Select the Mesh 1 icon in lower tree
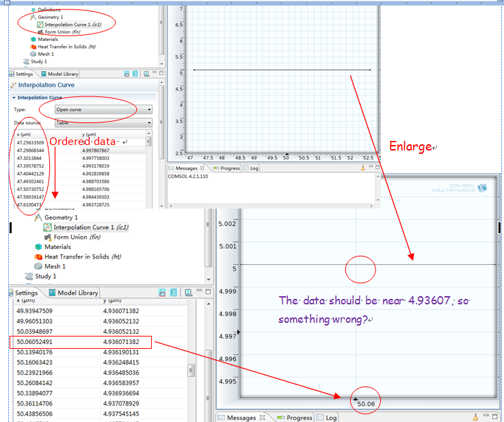Image resolution: width=504 pixels, height=422 pixels. pyautogui.click(x=38, y=266)
